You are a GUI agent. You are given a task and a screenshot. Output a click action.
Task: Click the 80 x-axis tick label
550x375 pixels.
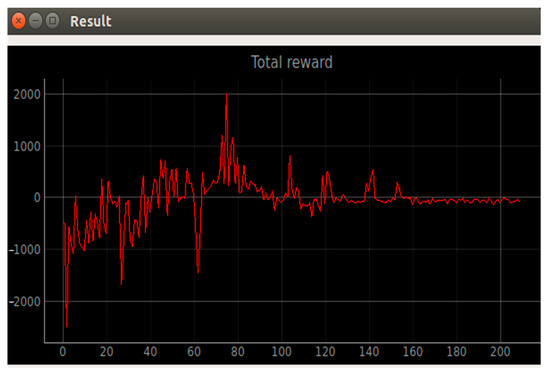(x=238, y=351)
